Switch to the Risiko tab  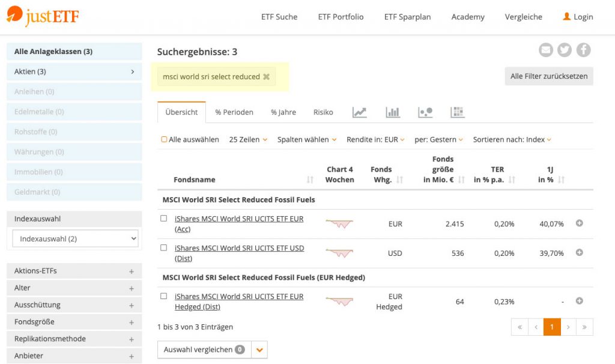pyautogui.click(x=323, y=112)
